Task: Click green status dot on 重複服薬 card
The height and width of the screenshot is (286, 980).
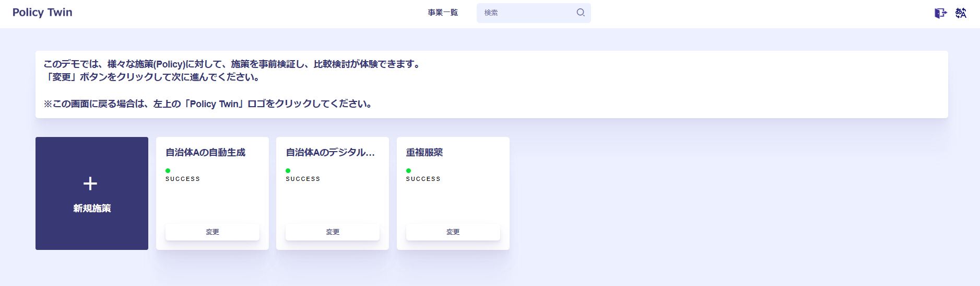Action: pos(408,170)
